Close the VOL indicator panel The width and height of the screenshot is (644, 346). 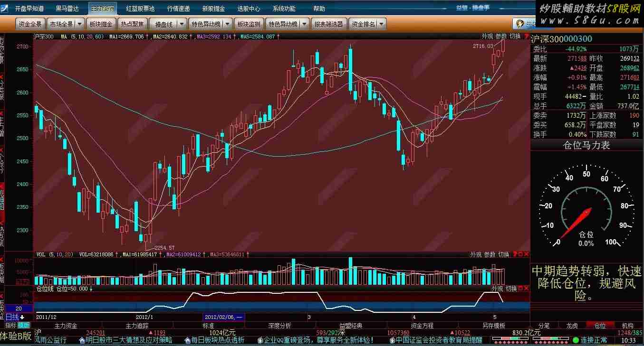tap(526, 255)
